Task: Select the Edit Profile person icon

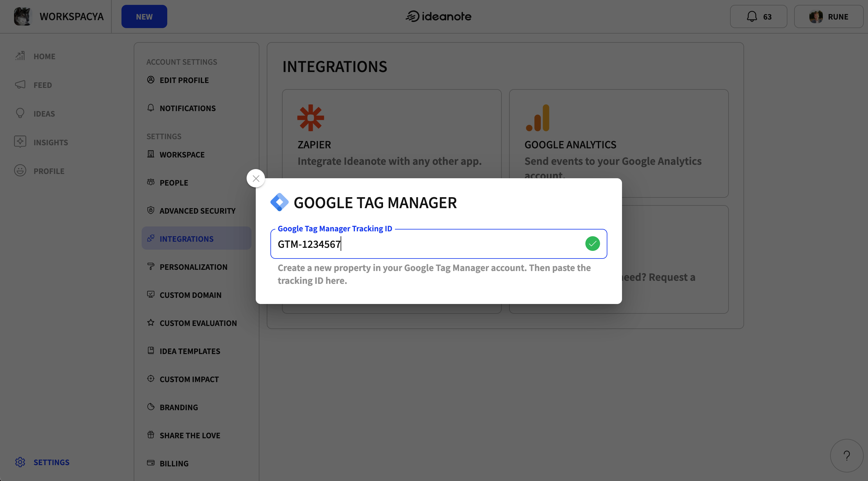Action: point(151,80)
